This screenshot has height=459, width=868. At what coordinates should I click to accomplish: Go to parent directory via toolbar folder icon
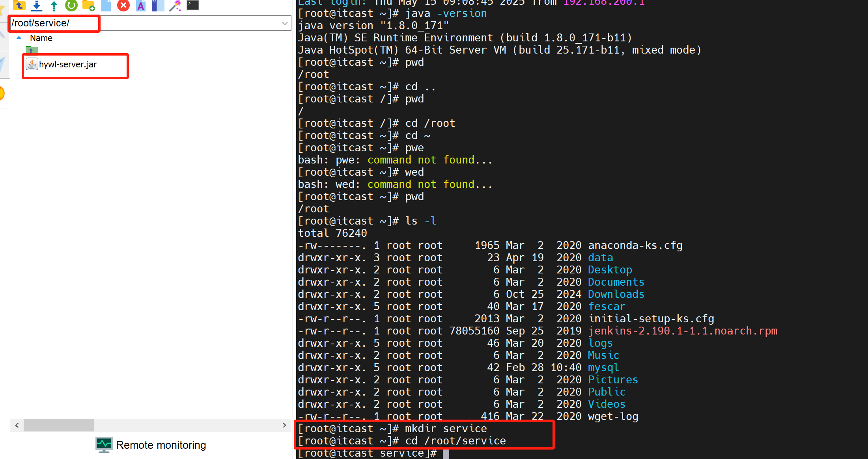tap(19, 5)
